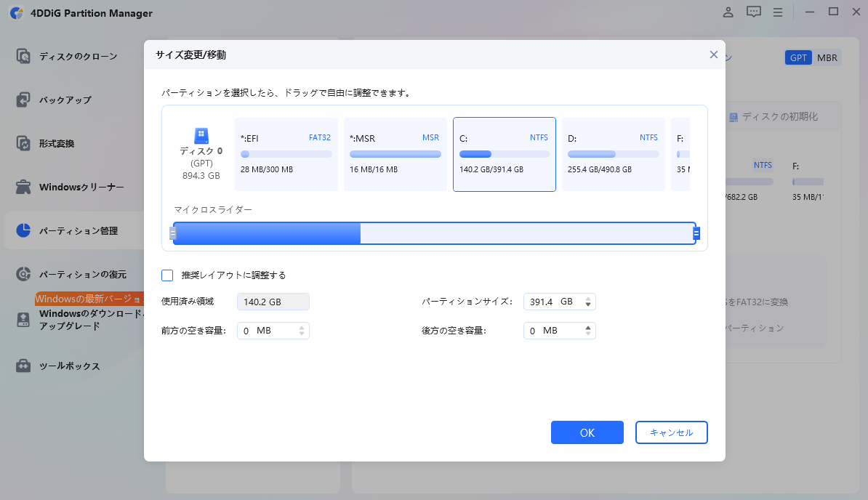The height and width of the screenshot is (500, 868).
Task: Open Windowsのダウンロード・アップグレード item
Action: tap(92, 320)
